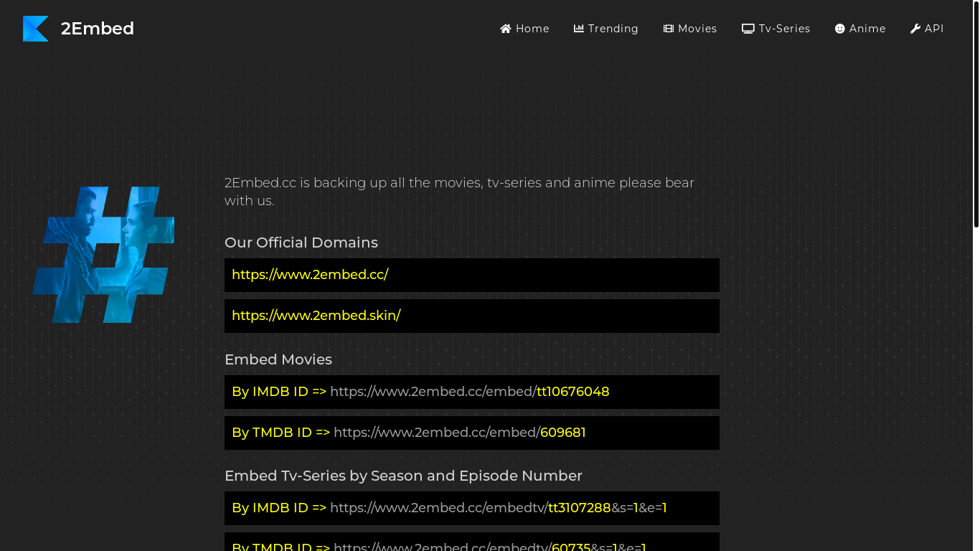Click the smiley icon beside Anime
980x551 pixels.
[x=840, y=29]
